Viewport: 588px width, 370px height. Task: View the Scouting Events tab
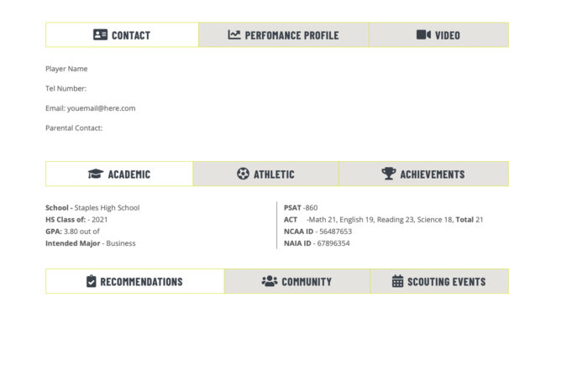pyautogui.click(x=439, y=281)
